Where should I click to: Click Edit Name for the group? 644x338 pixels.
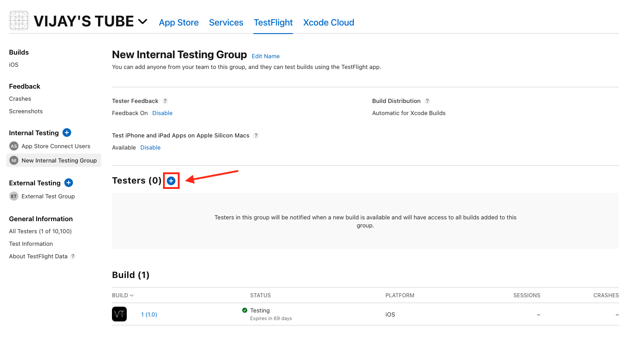(266, 56)
